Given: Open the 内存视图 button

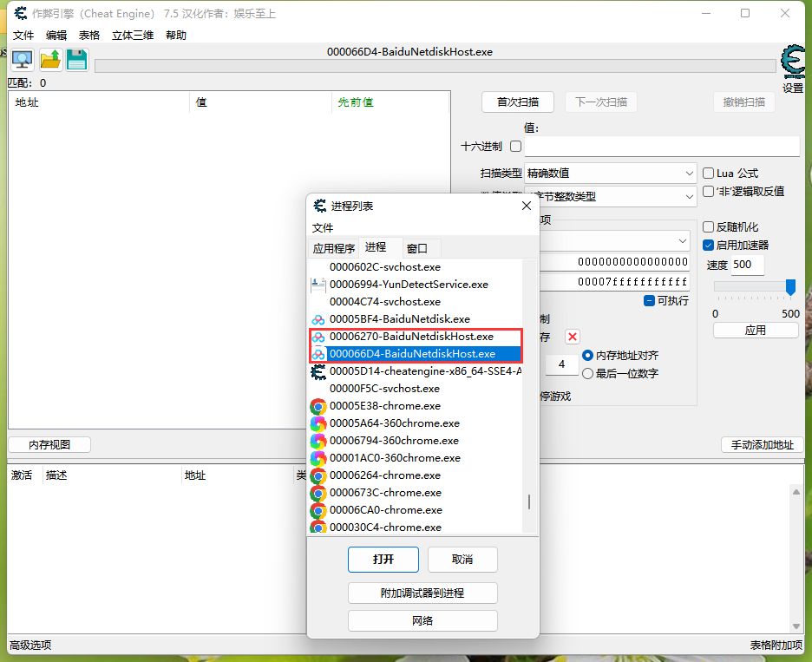Looking at the screenshot, I should [x=49, y=445].
